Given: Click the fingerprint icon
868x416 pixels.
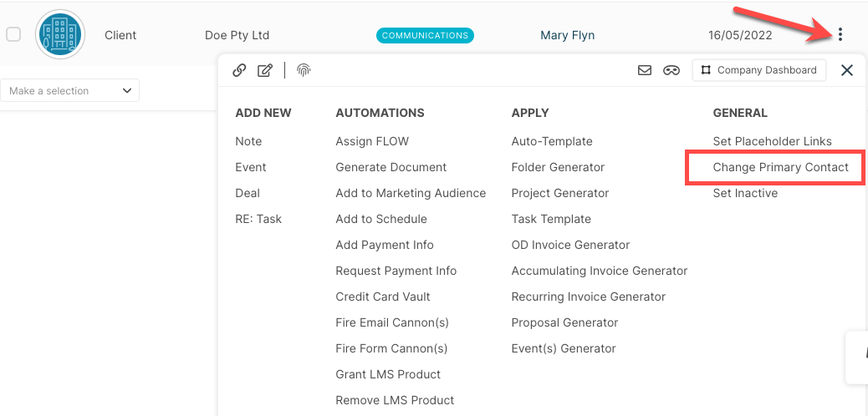Looking at the screenshot, I should click(304, 70).
